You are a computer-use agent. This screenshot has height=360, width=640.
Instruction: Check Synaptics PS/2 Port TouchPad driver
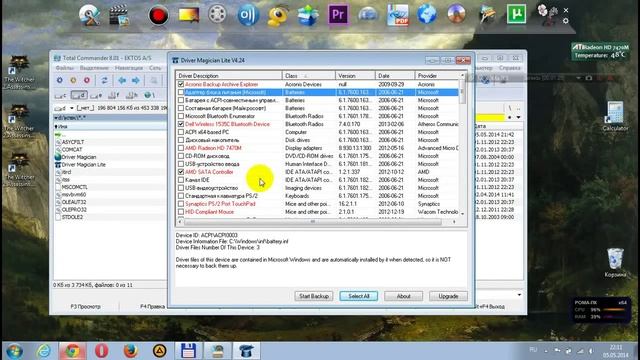point(181,204)
